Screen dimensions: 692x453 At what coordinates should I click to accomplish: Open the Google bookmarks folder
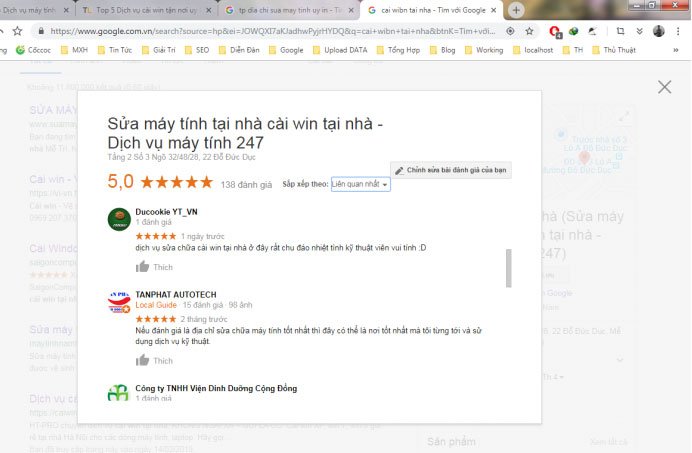(286, 50)
